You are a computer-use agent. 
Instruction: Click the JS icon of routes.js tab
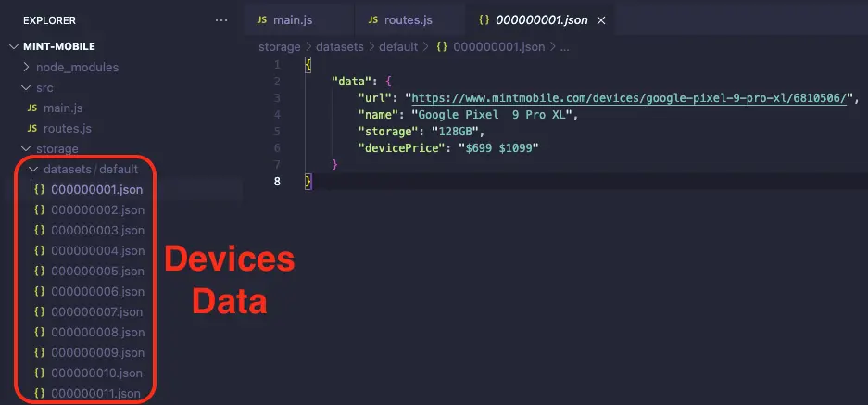click(373, 20)
